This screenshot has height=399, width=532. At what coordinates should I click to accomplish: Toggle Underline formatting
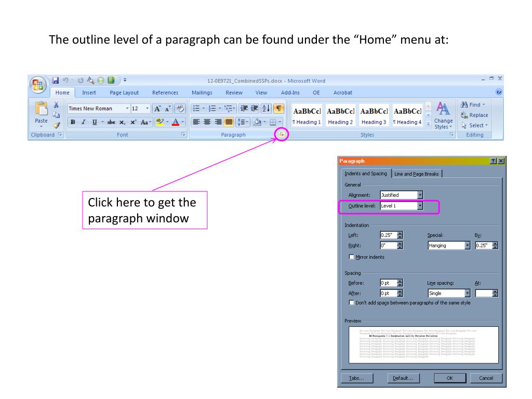click(95, 122)
